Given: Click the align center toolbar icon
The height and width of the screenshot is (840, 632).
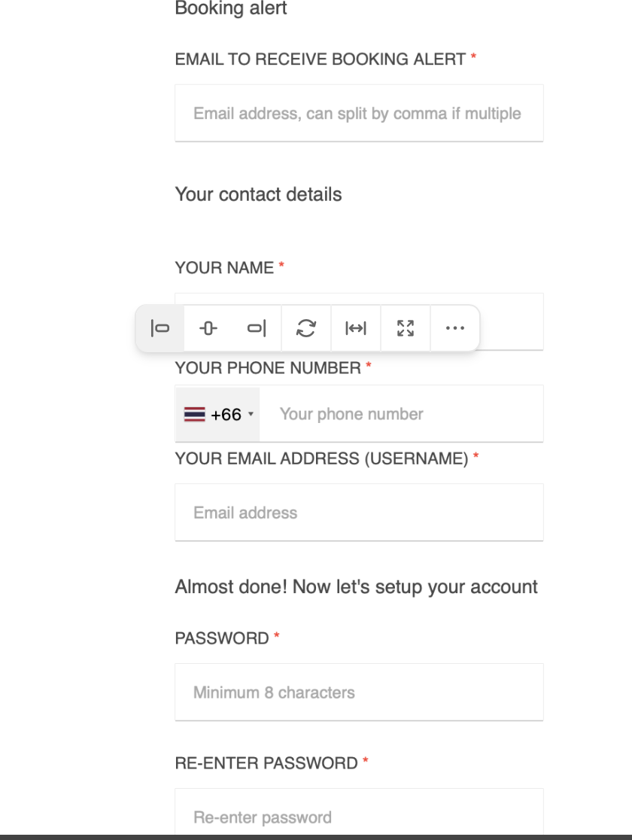Looking at the screenshot, I should (x=208, y=328).
